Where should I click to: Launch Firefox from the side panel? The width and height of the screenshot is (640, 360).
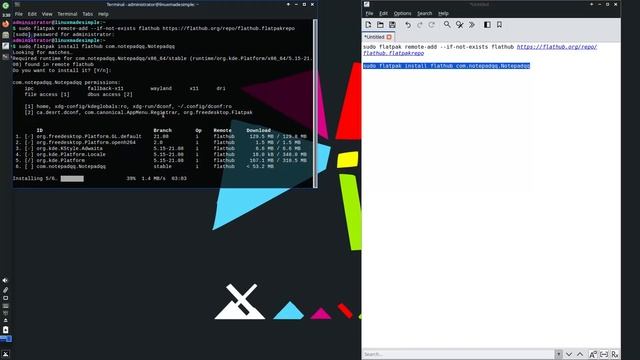click(x=6, y=24)
